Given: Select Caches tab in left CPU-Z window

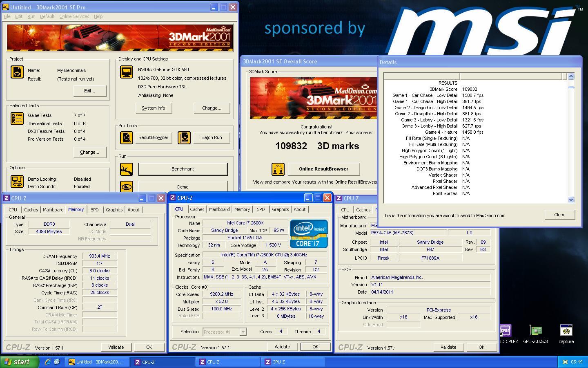Looking at the screenshot, I should tap(31, 210).
